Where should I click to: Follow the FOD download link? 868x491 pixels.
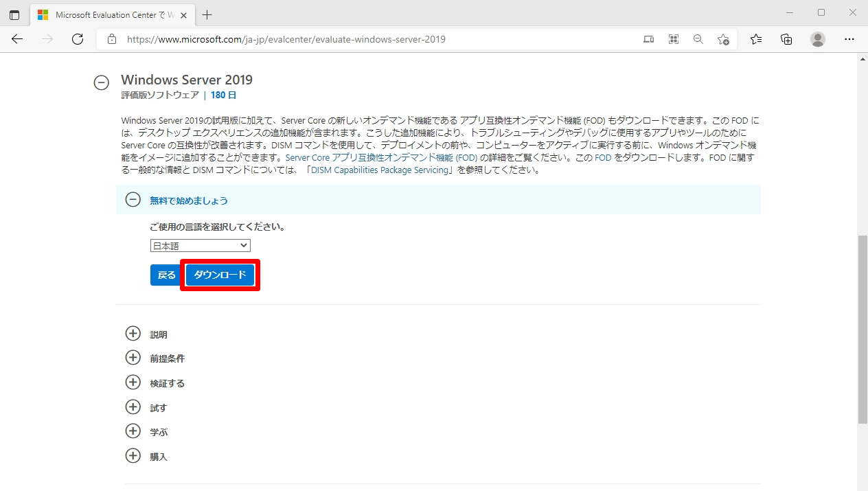pos(603,157)
